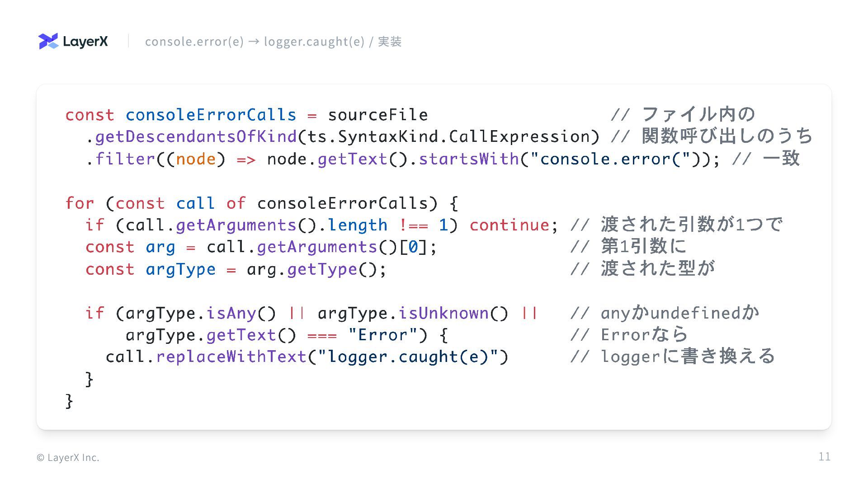Click the isUnknown method call

(443, 313)
